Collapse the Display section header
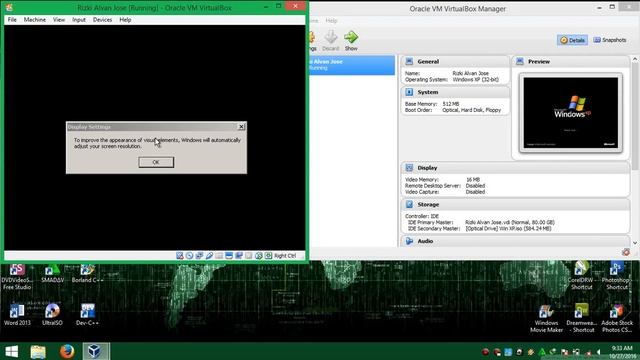Viewport: 640px width, 360px height. click(516, 168)
